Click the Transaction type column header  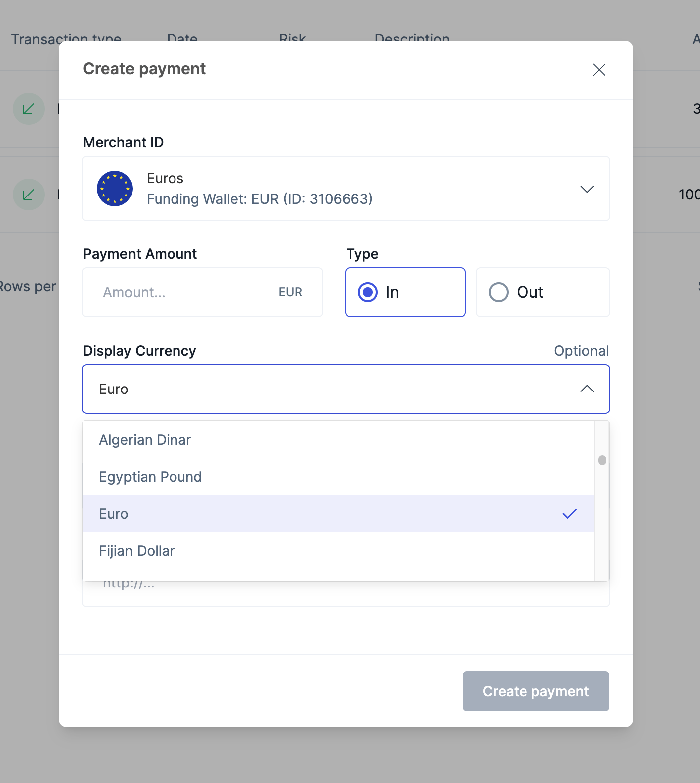(x=67, y=39)
